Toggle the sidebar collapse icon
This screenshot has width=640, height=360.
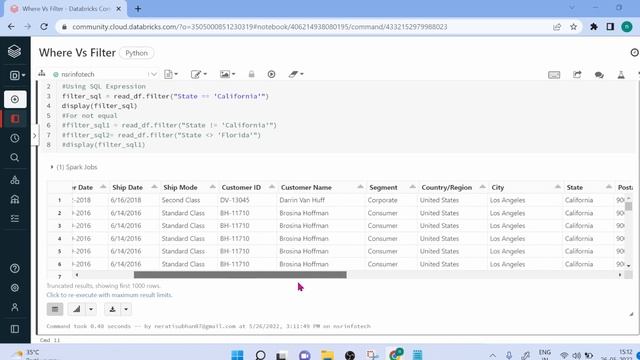coord(15,329)
